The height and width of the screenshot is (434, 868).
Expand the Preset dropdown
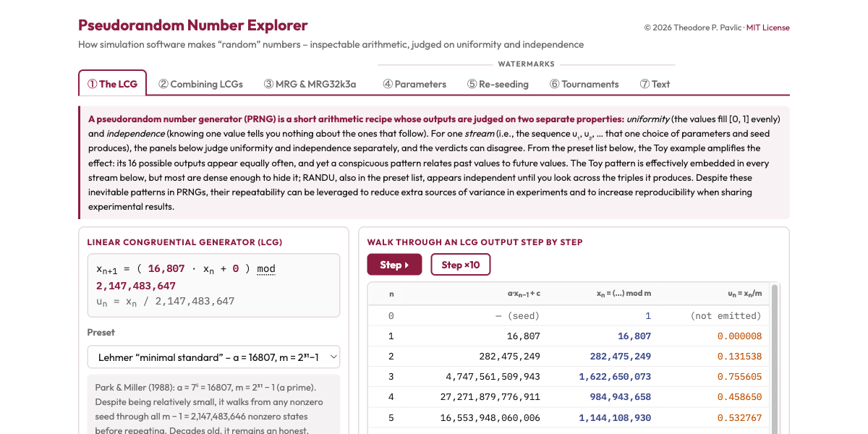tap(213, 357)
